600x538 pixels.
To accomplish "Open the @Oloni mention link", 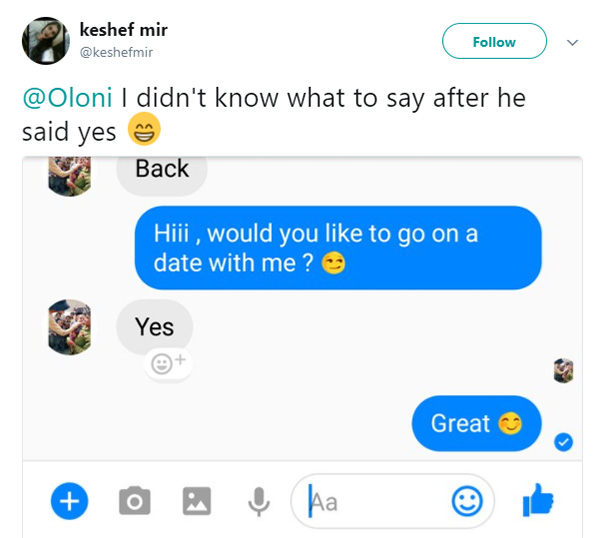I will pos(68,98).
